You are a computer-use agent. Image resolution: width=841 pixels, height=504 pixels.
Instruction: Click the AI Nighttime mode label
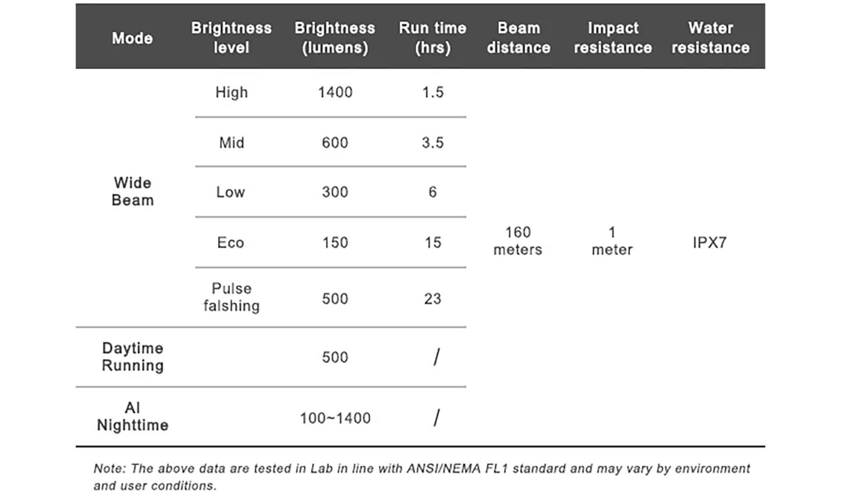click(132, 417)
